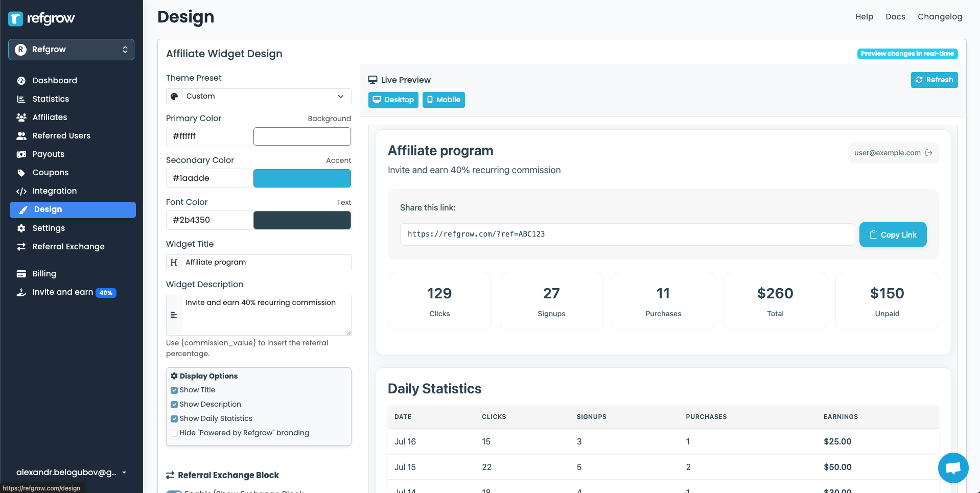This screenshot has height=493, width=980.
Task: Open the Payouts section
Action: point(49,154)
